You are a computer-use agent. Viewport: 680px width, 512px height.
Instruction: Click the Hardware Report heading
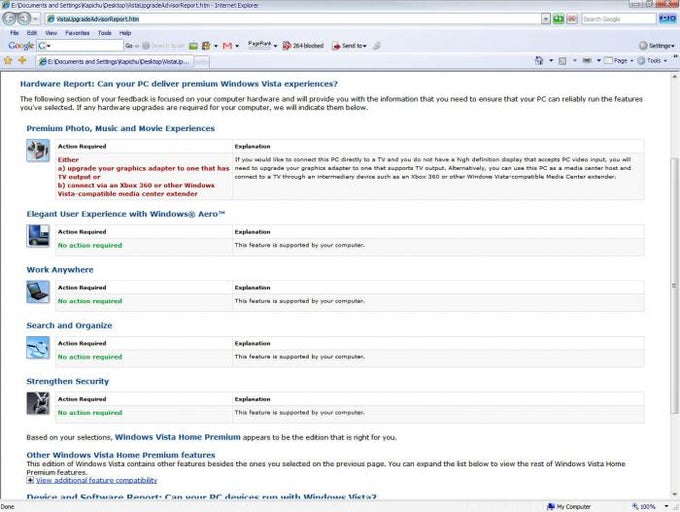(179, 84)
